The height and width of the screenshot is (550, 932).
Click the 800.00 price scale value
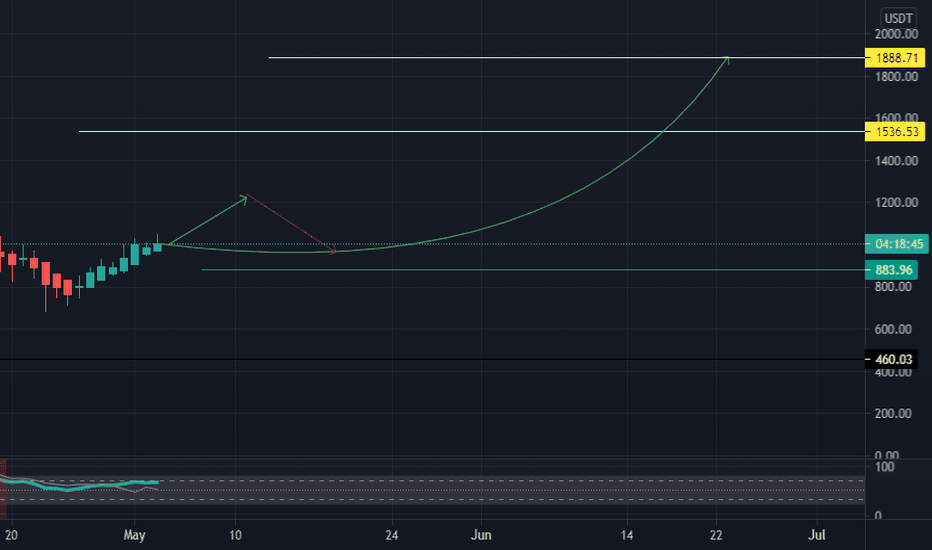(893, 287)
